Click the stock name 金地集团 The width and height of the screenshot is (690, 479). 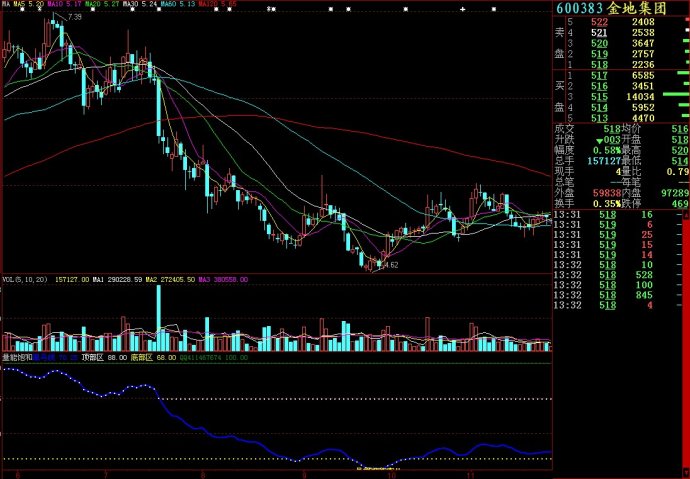pos(647,8)
